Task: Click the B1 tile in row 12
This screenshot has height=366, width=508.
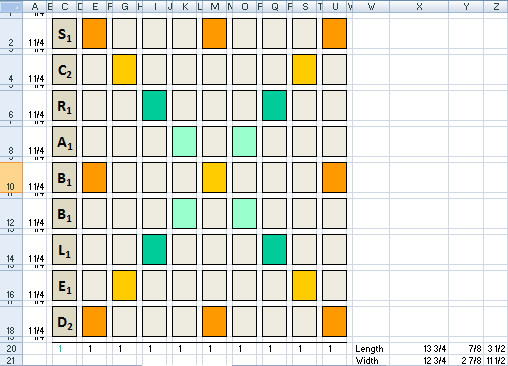Action: tap(65, 213)
